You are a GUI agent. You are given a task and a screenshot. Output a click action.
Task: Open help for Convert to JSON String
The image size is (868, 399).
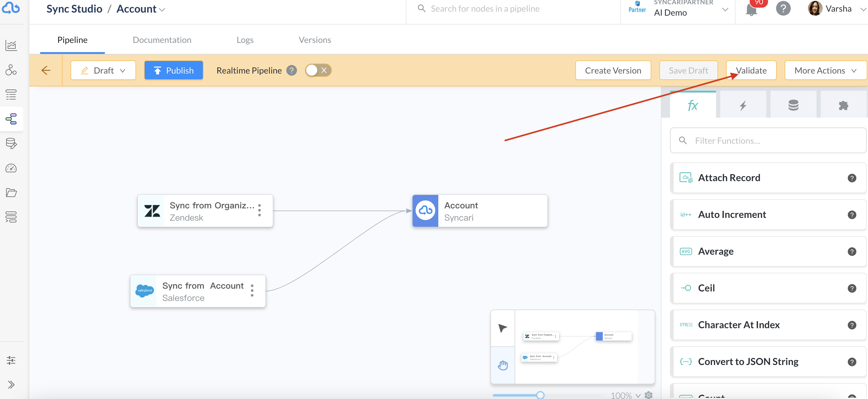pyautogui.click(x=852, y=362)
